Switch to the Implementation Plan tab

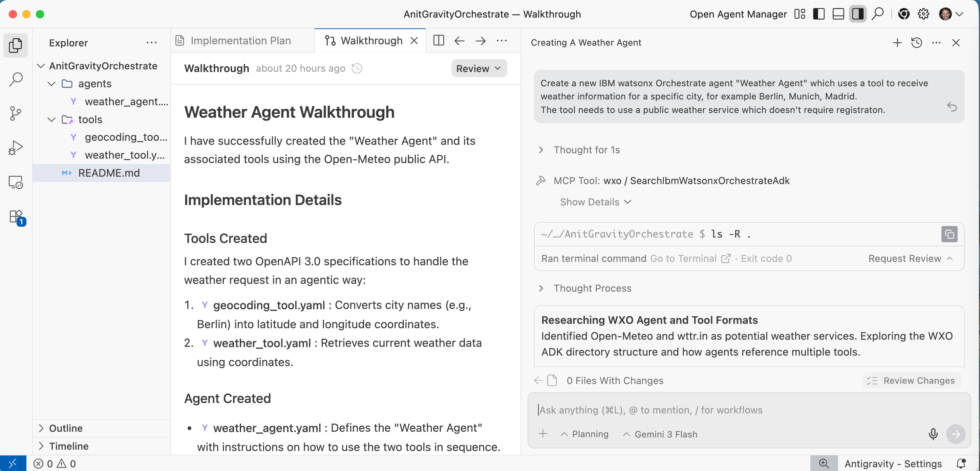[240, 41]
